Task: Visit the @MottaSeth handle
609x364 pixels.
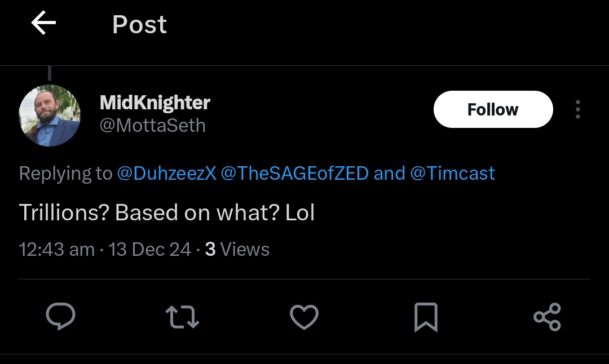Action: tap(152, 125)
